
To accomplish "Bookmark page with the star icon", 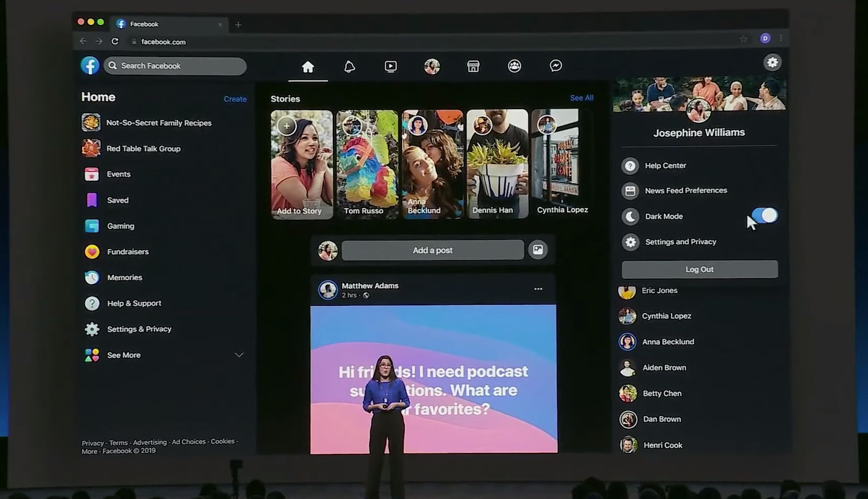I will click(x=744, y=39).
